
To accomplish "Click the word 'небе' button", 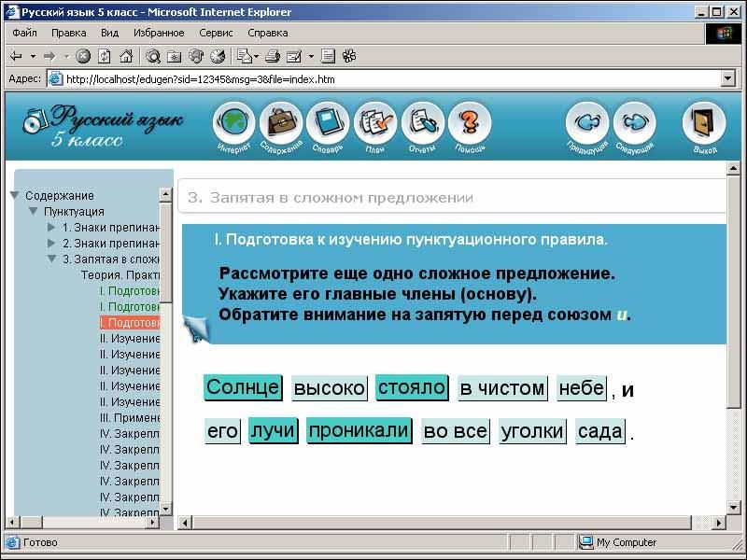I will point(581,388).
